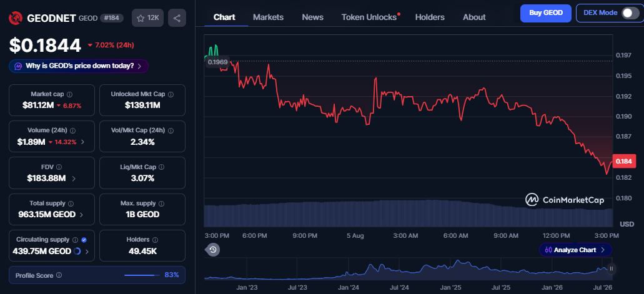Viewport: 644px width, 294px height.
Task: Click the 3.07% Liq/Mkt Cap value
Action: (142, 179)
